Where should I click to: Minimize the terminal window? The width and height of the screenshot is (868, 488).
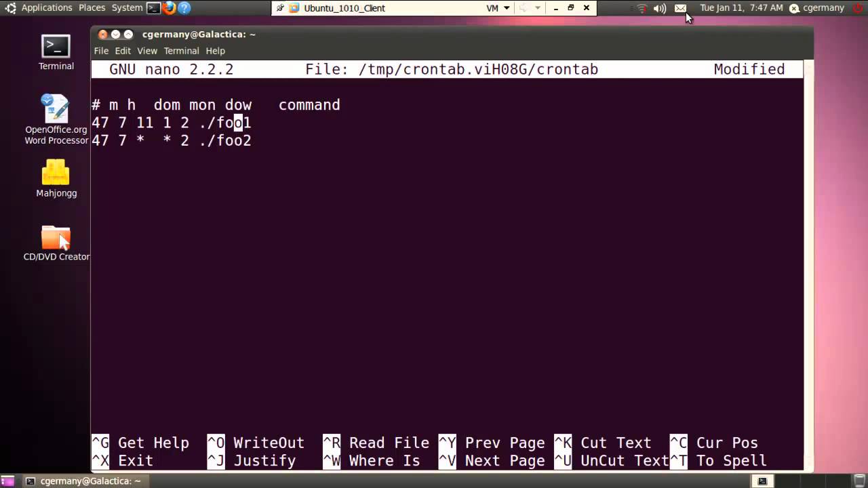[x=115, y=35]
